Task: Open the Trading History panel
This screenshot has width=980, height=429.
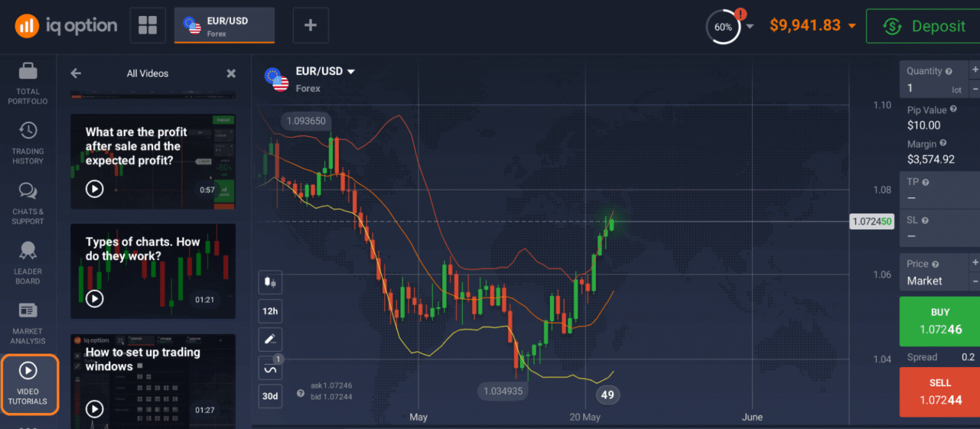Action: click(27, 141)
